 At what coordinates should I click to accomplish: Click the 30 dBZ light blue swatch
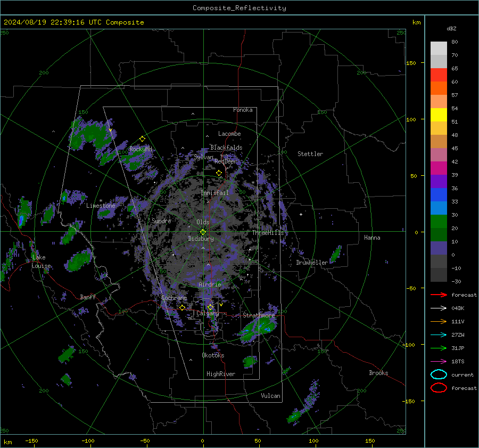tap(439, 208)
